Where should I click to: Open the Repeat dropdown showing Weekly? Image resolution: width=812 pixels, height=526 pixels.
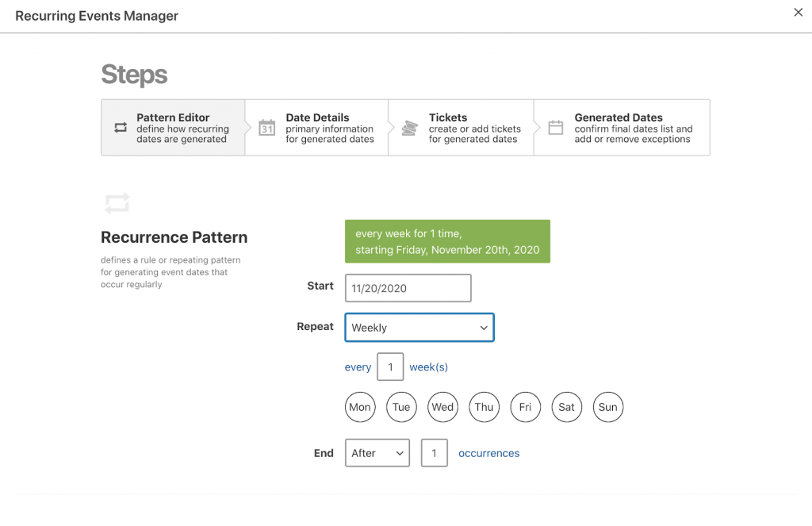[x=419, y=328]
